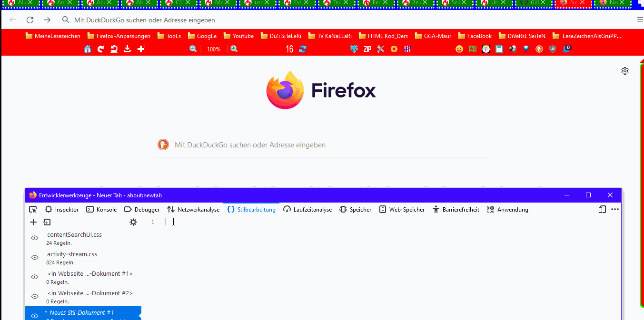Open the Firefox hamburger menu
Screen dimensions: 644x320
[640, 20]
